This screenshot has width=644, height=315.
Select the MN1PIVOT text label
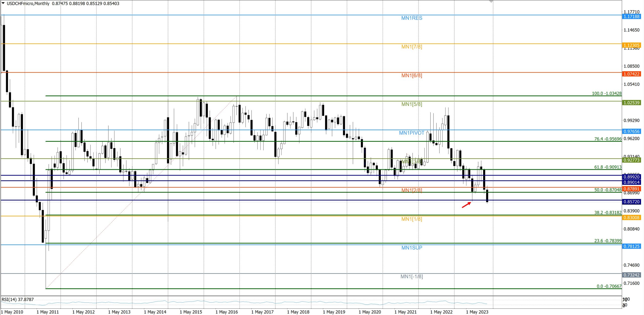(412, 133)
